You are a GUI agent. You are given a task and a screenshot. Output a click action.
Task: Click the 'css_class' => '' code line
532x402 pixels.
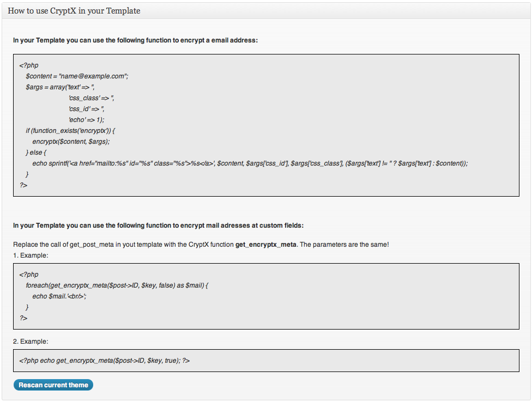[x=91, y=98]
